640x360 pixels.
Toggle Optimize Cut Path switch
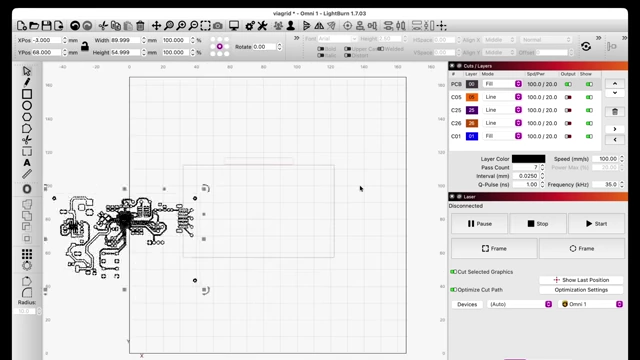coord(453,290)
